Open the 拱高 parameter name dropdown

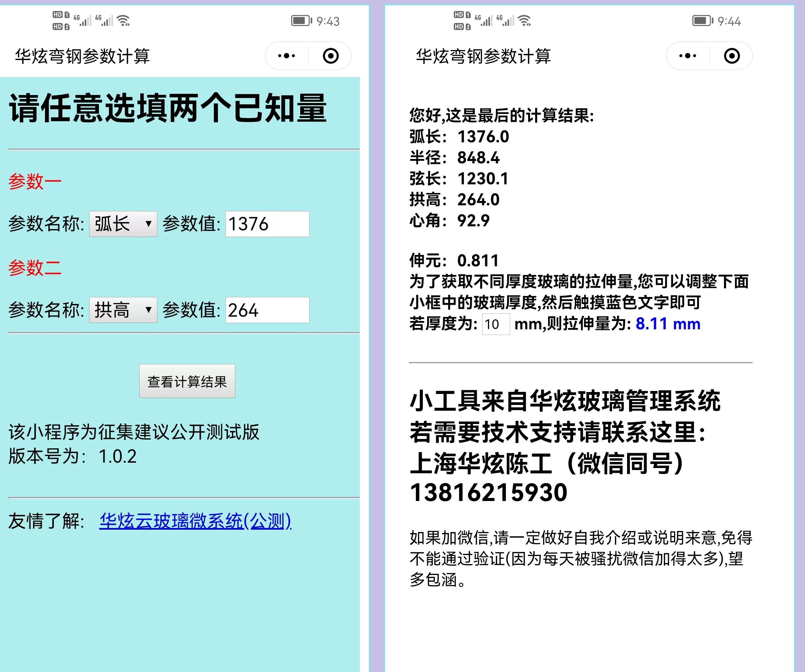coord(123,310)
